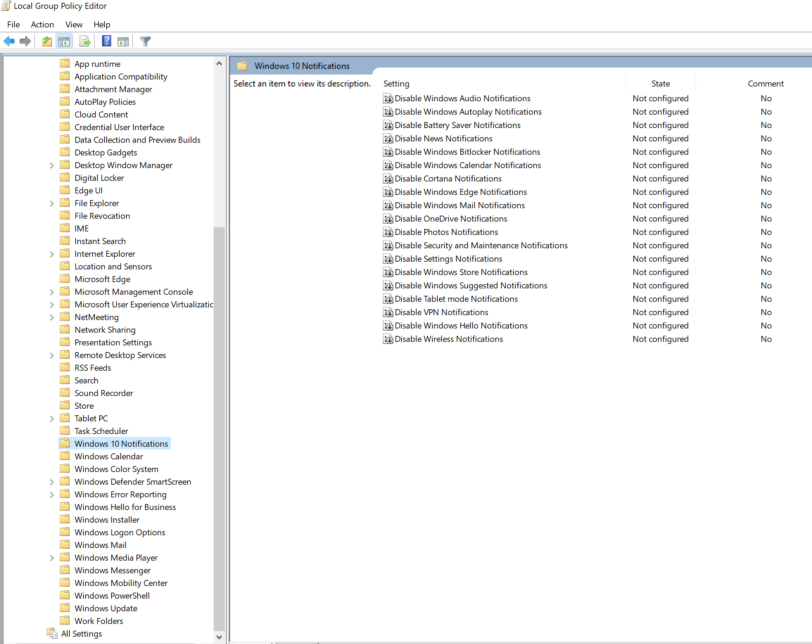The width and height of the screenshot is (812, 644).
Task: Open the View menu
Action: pos(74,25)
